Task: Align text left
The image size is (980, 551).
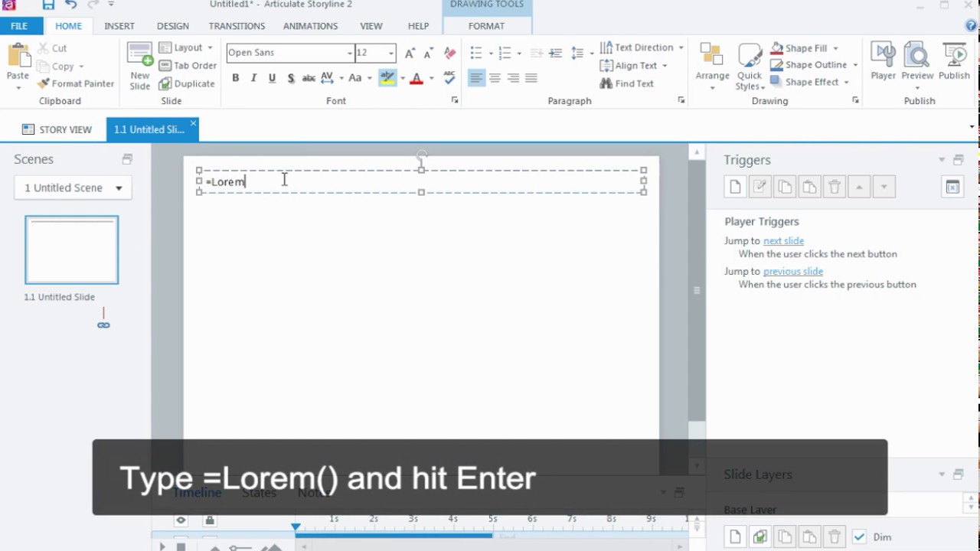Action: pyautogui.click(x=476, y=78)
